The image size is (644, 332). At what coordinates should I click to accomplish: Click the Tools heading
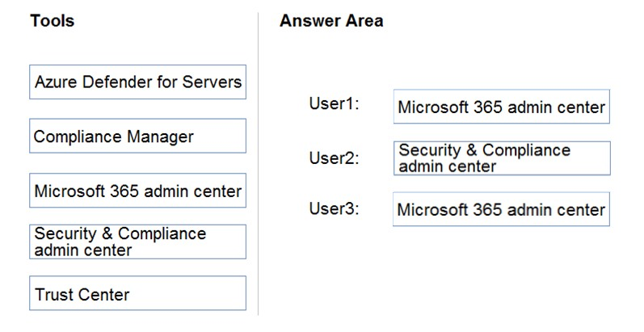(53, 20)
